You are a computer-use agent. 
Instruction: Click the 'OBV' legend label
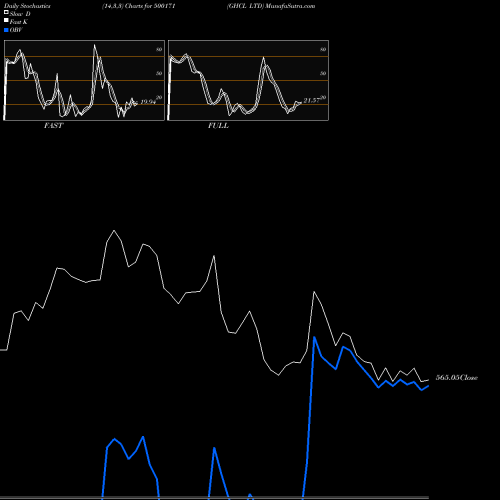16,30
